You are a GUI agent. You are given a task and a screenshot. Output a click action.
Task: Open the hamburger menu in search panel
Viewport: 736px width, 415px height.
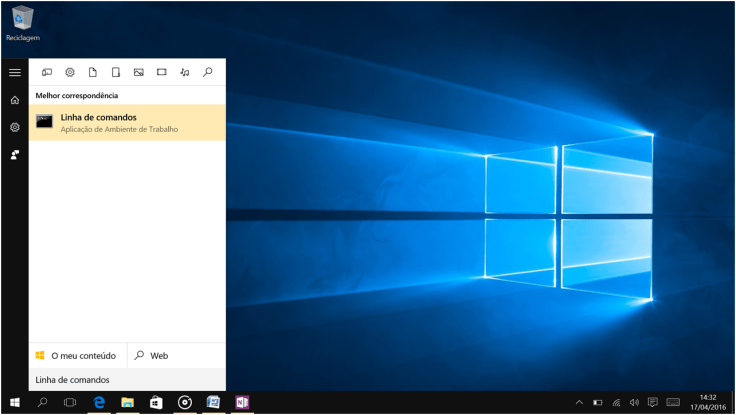coord(14,73)
